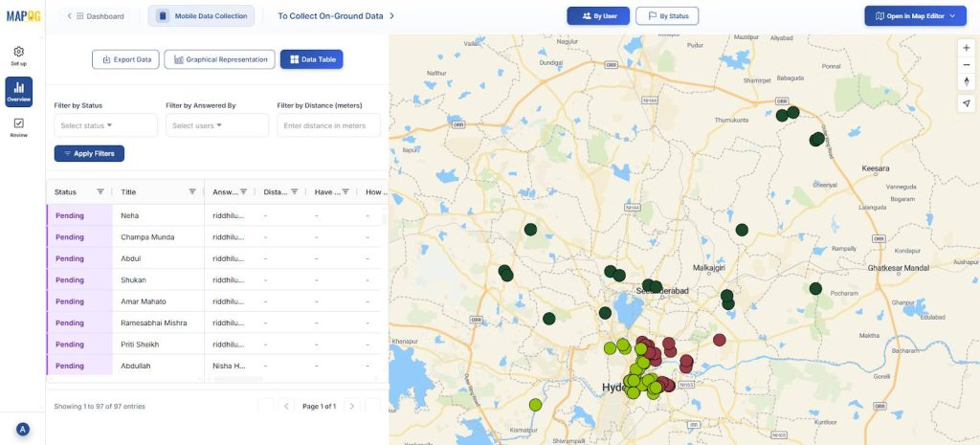The height and width of the screenshot is (445, 980).
Task: Reset map bearing with compass icon
Action: (x=966, y=82)
